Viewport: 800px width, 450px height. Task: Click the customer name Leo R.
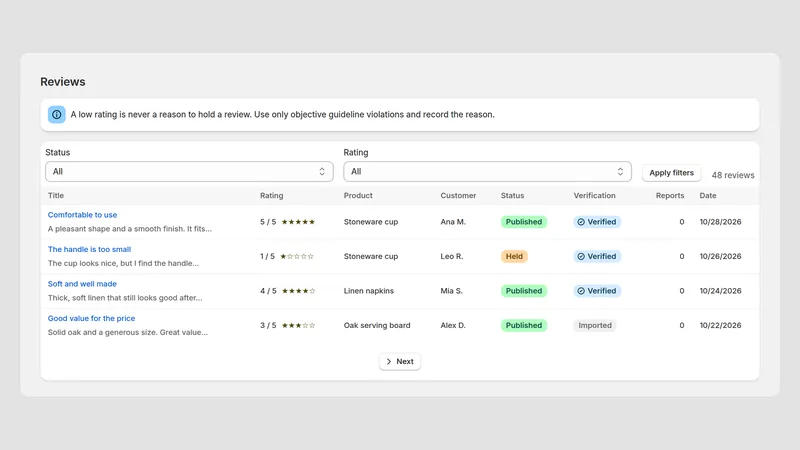coord(452,256)
